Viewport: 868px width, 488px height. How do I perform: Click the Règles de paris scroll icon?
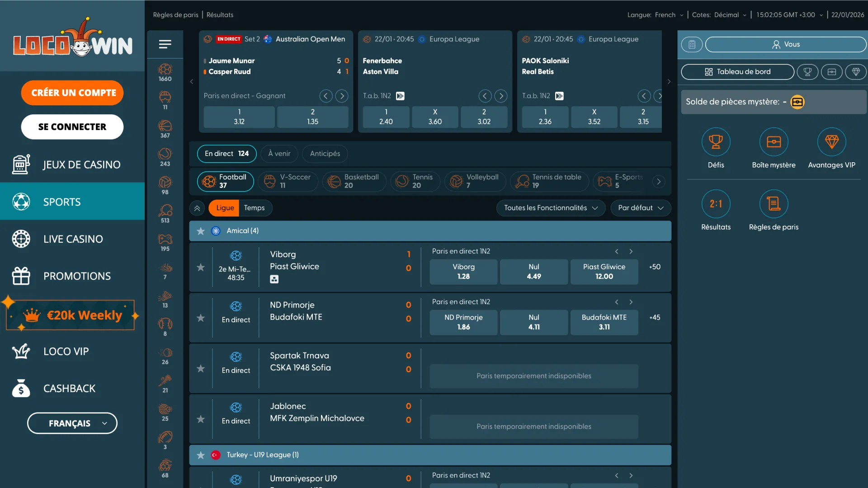point(774,203)
